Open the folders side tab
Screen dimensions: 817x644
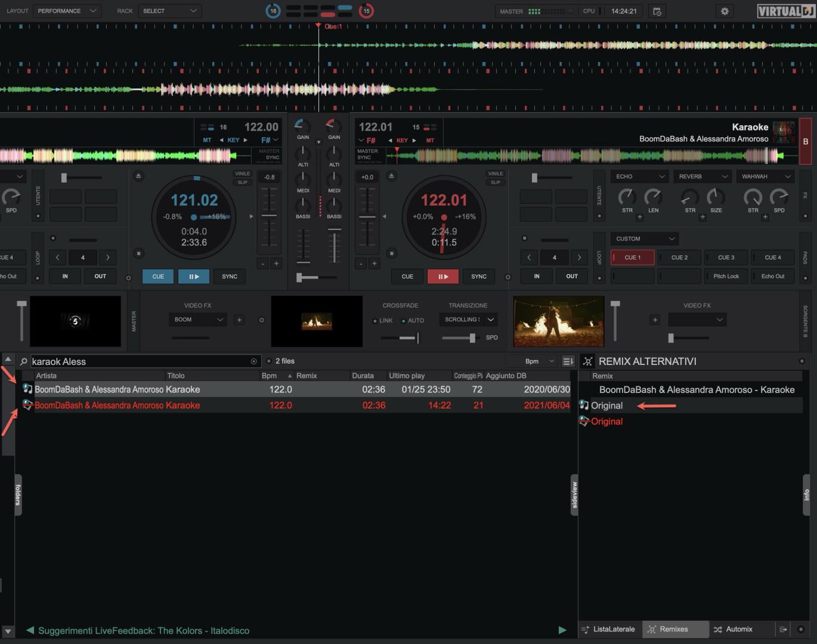18,495
